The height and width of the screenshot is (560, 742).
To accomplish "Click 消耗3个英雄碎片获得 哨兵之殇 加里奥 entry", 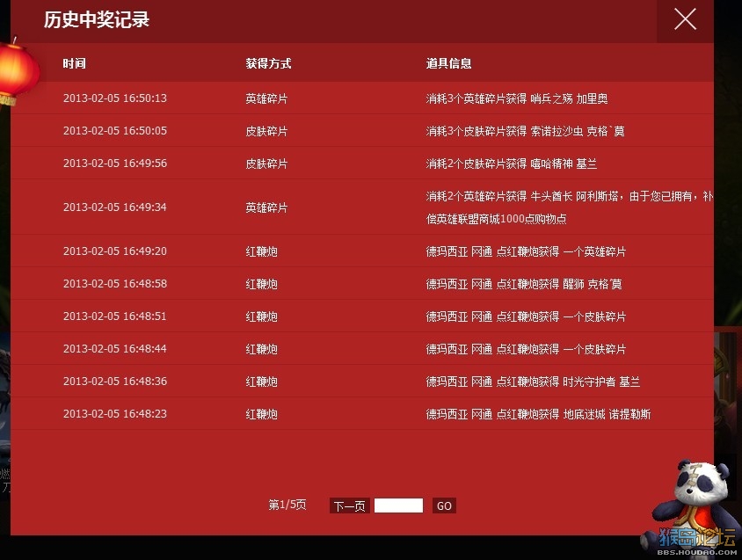I will (517, 98).
